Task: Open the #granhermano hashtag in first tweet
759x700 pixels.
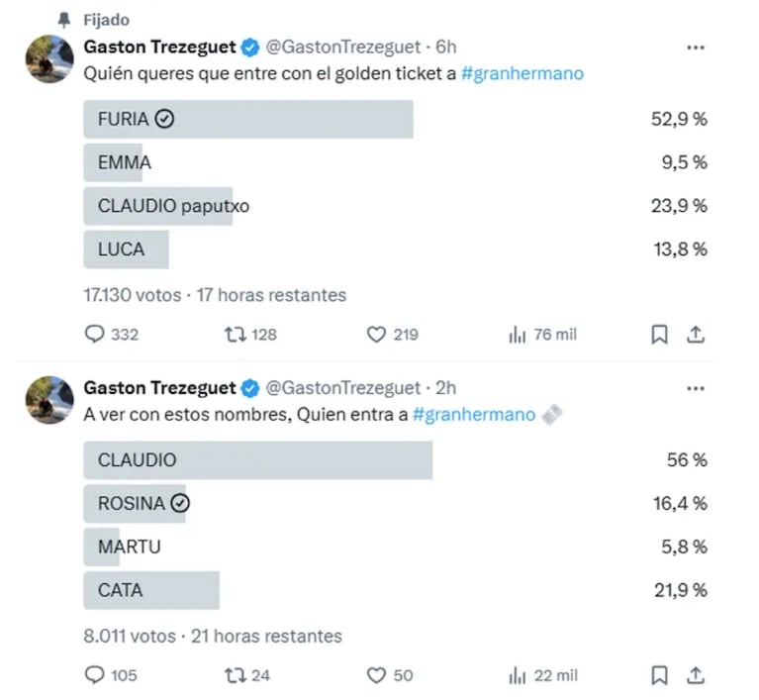Action: (x=522, y=73)
